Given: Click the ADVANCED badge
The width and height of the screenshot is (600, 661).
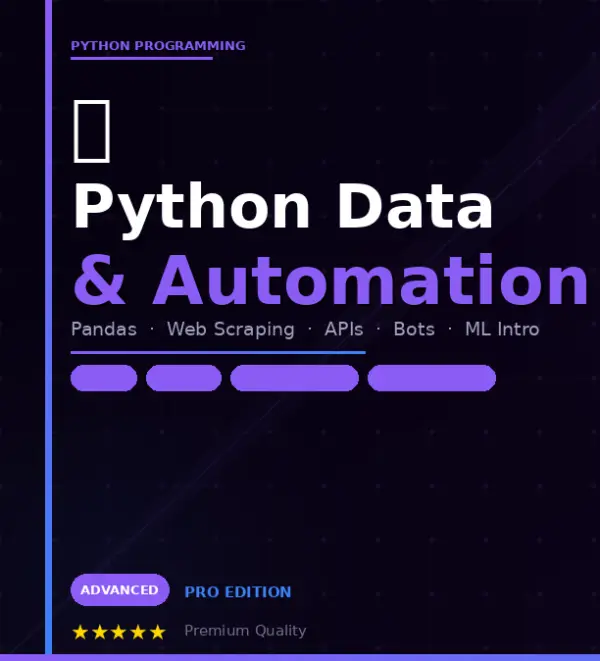Looking at the screenshot, I should click(x=120, y=590).
